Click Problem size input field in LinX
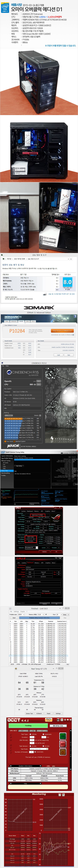 (21, 615)
